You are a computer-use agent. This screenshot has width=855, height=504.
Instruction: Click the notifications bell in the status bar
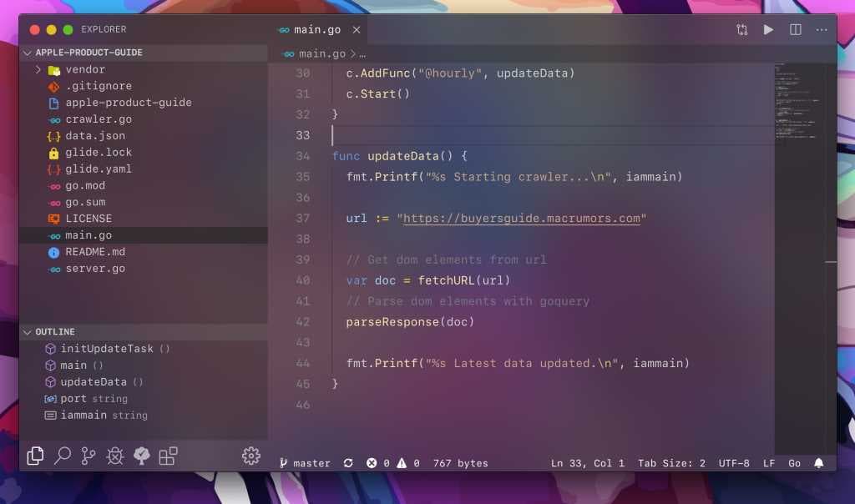point(818,462)
